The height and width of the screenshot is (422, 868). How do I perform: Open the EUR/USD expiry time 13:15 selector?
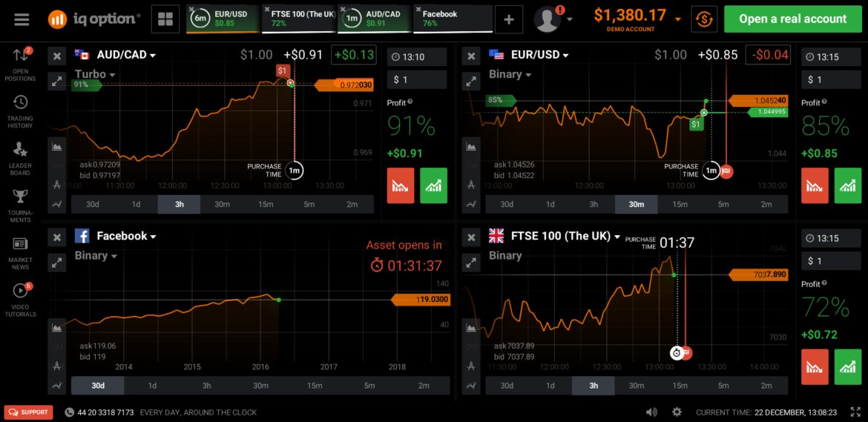[832, 57]
